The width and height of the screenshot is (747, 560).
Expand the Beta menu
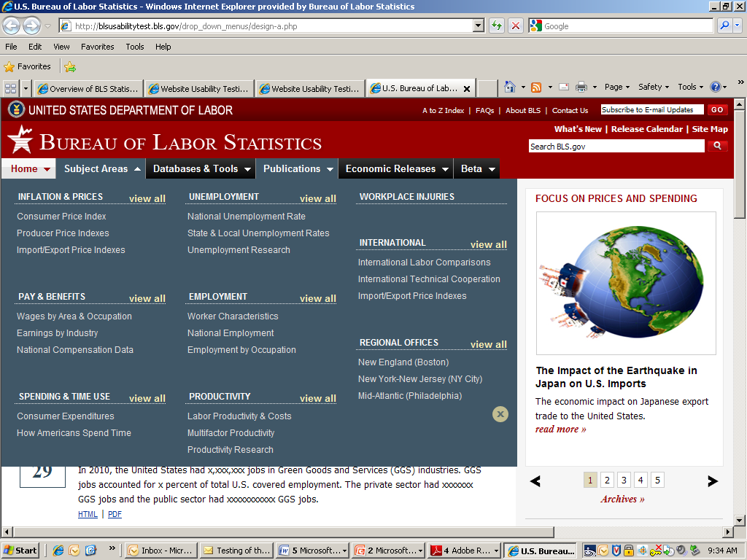[492, 169]
